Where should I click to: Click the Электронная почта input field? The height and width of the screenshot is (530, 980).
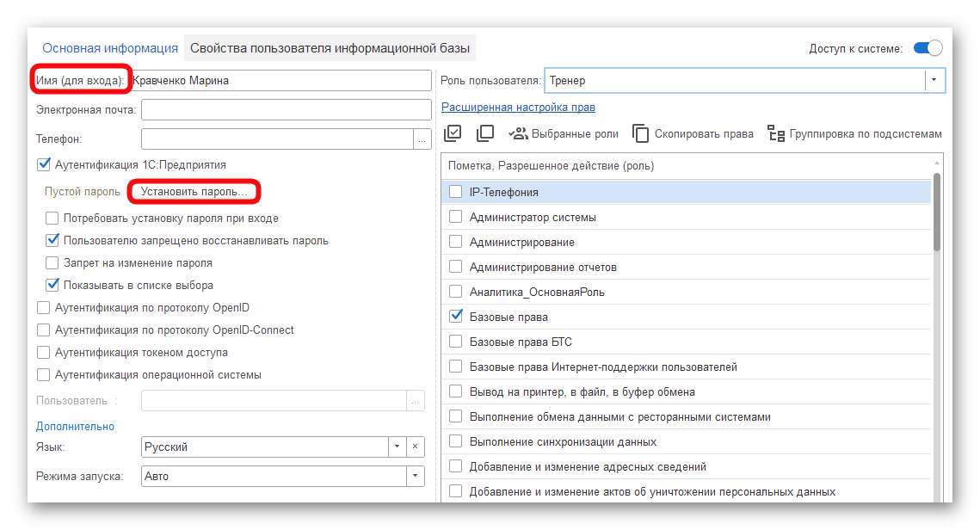click(286, 109)
